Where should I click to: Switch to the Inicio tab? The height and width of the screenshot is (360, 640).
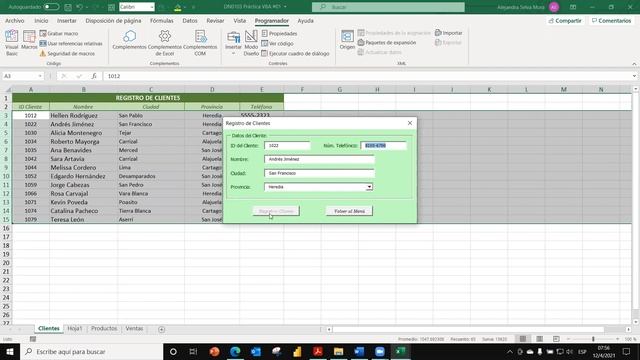(x=41, y=20)
